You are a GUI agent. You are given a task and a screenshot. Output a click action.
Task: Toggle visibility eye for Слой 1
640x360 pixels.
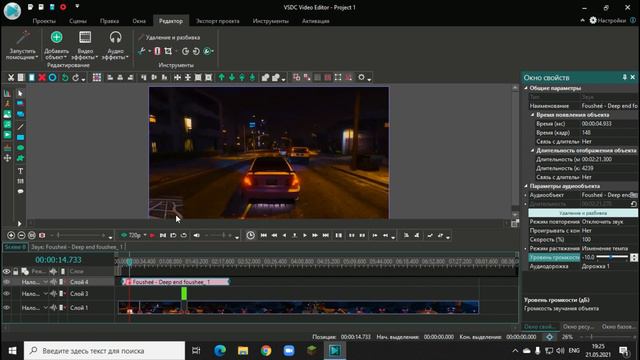7,308
